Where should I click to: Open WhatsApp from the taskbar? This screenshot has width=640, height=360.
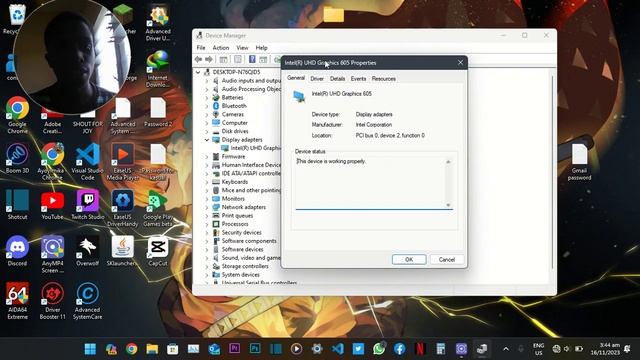tap(379, 349)
